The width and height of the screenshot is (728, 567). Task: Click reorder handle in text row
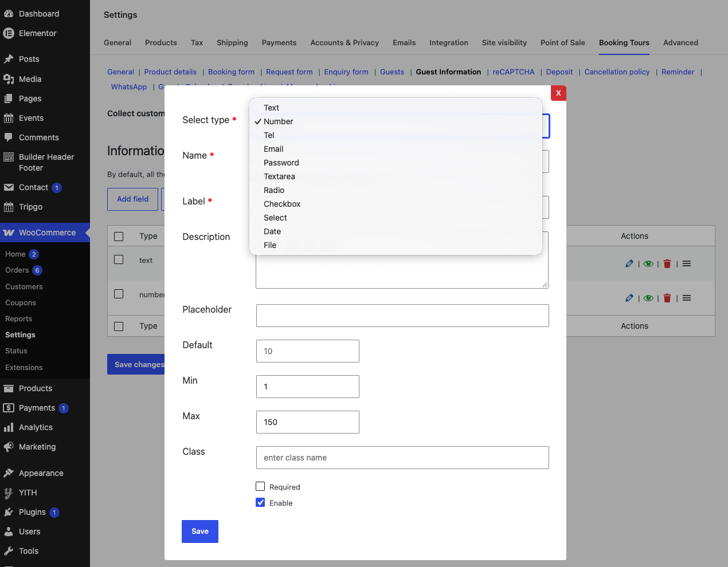pyautogui.click(x=687, y=263)
